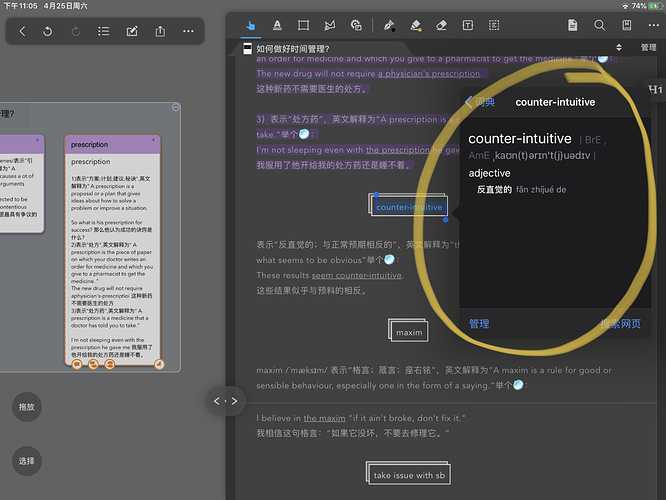Open the excerpt settings gear tool
The image size is (666, 500).
[356, 25]
